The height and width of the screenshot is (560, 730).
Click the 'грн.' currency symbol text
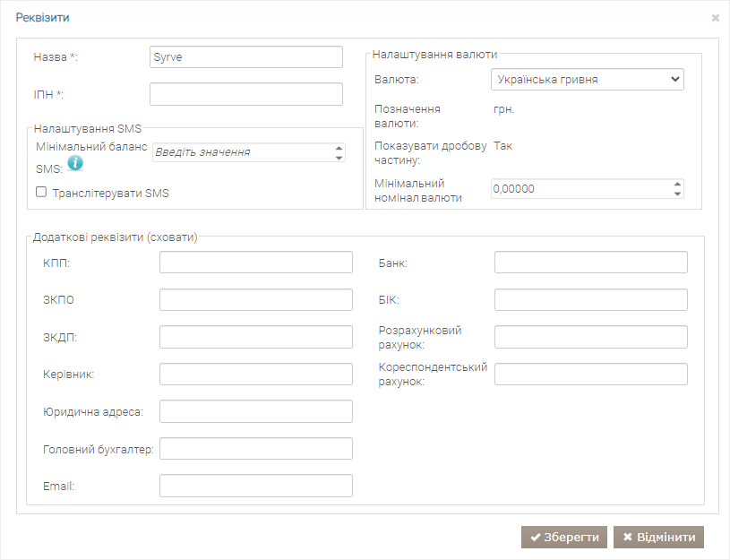(503, 109)
